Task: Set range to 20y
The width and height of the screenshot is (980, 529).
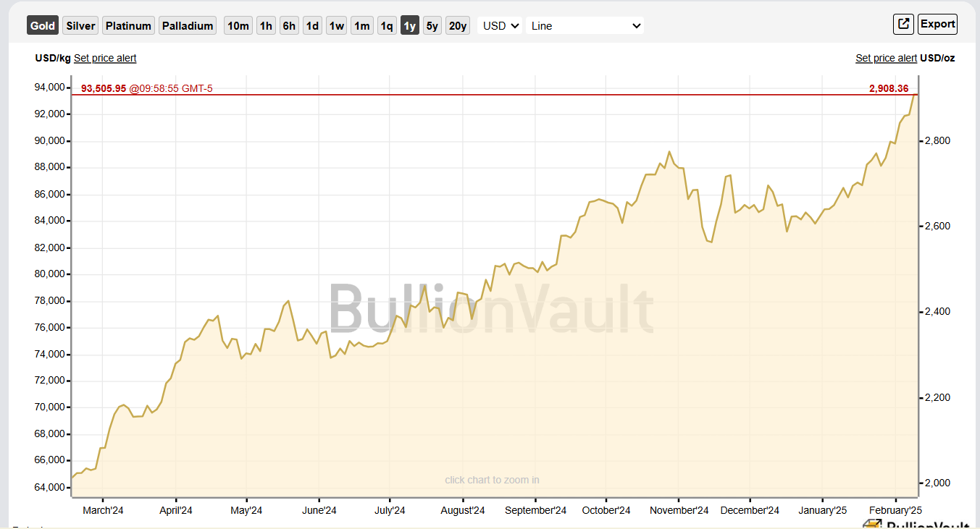Action: (458, 26)
